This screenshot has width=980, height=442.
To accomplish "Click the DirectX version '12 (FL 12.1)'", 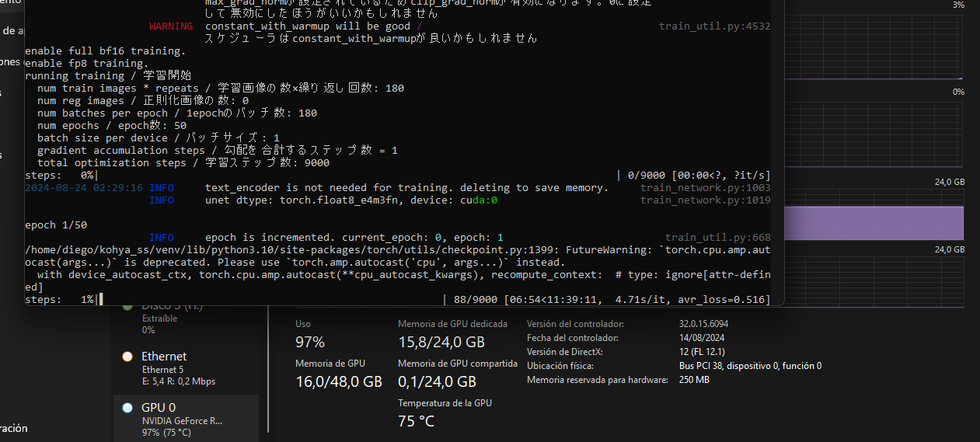I will 703,352.
